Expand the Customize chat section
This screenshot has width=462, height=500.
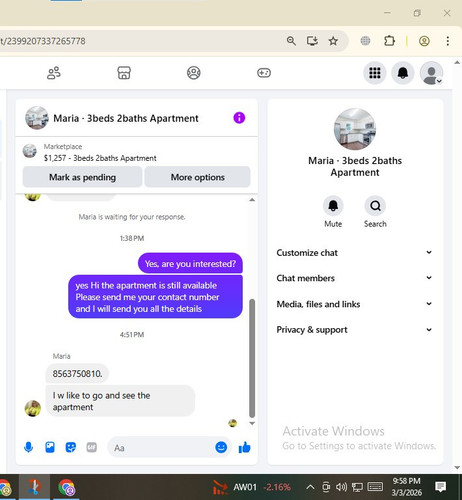pos(355,253)
